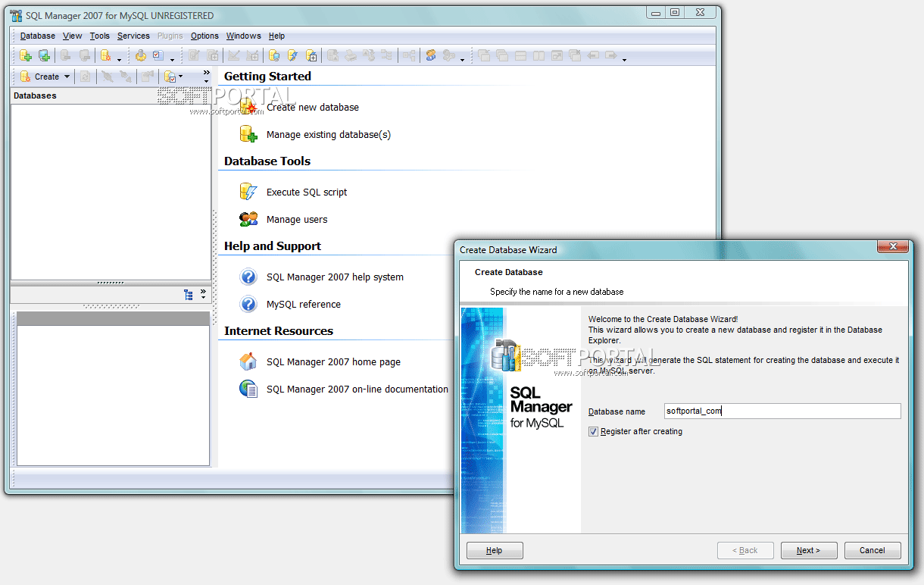This screenshot has width=924, height=585.
Task: Open the Tools menu
Action: coord(99,36)
